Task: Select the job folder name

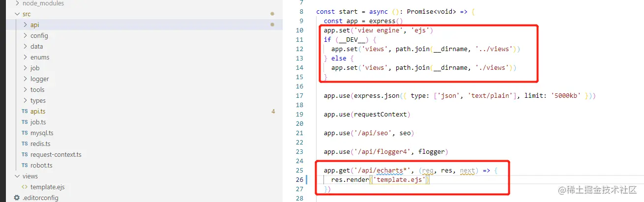Action: (x=35, y=68)
